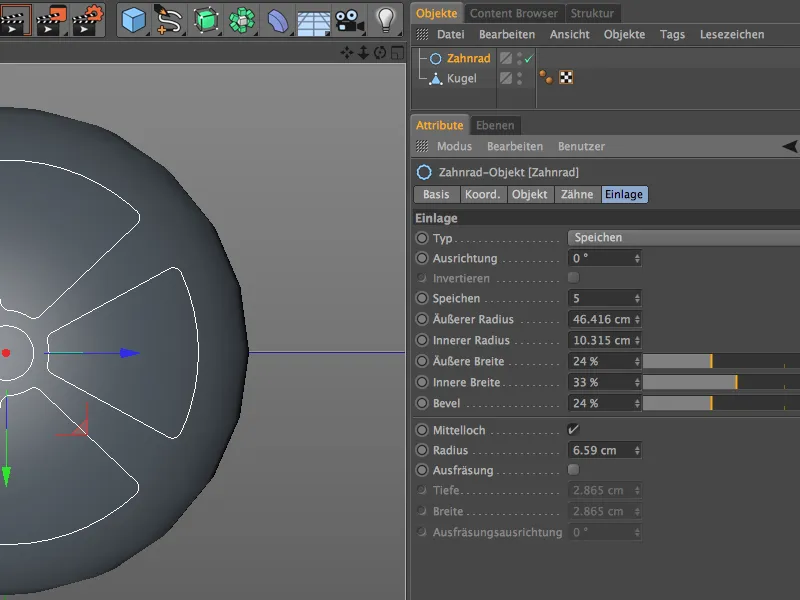The width and height of the screenshot is (800, 600).
Task: Open the Objekt parameter tab
Action: pyautogui.click(x=530, y=194)
